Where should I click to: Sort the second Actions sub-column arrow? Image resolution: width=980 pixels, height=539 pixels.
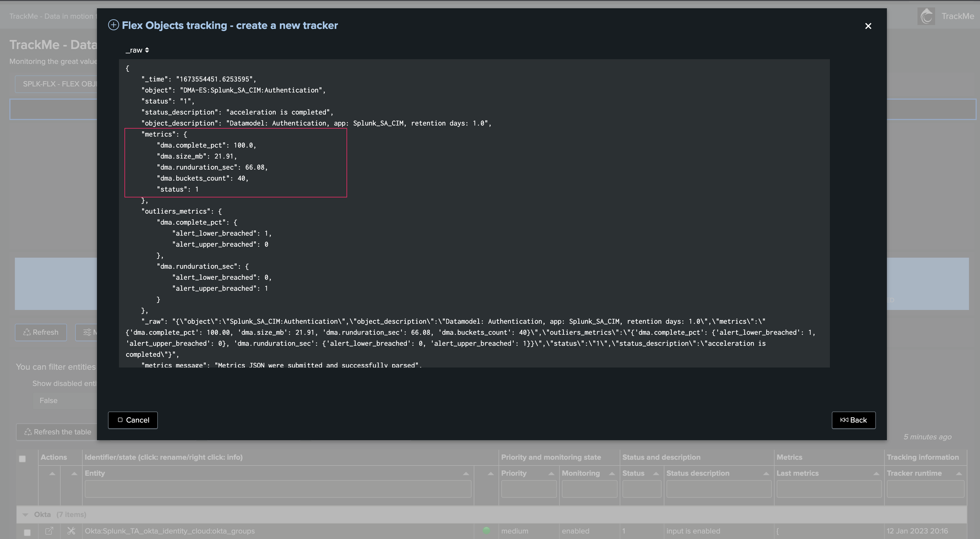(x=74, y=473)
